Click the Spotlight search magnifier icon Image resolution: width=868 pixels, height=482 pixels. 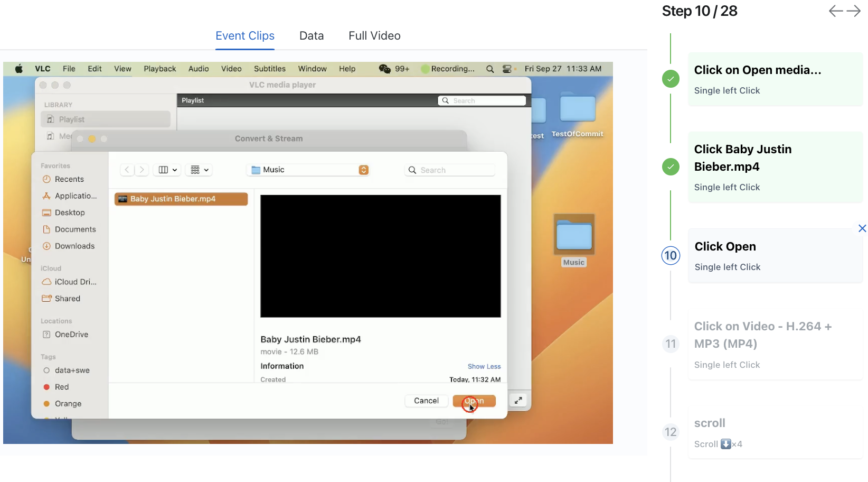click(x=490, y=69)
